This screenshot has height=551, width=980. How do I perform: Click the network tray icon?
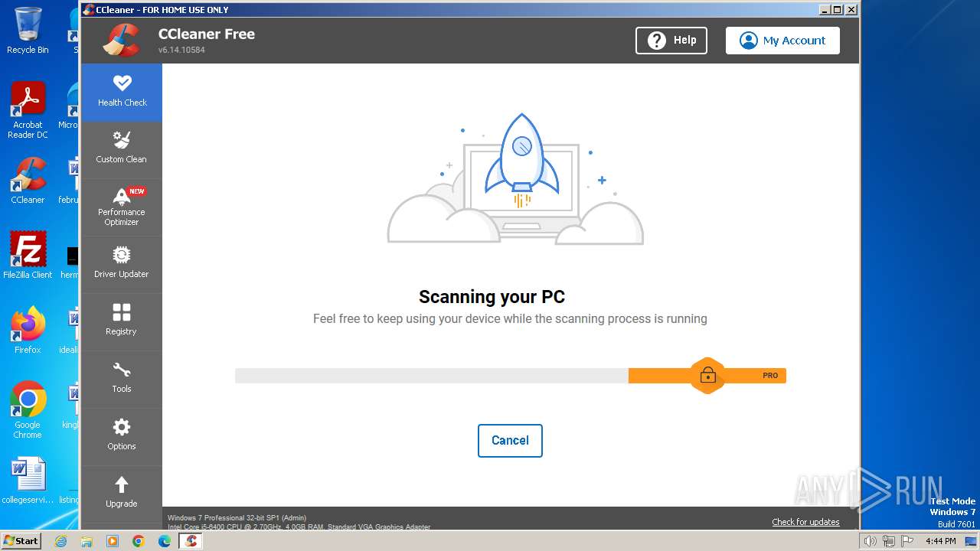tap(889, 541)
